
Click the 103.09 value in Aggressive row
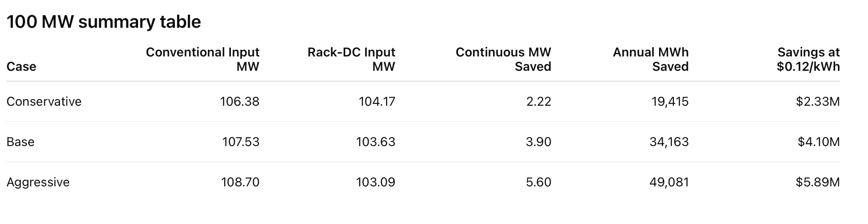pos(376,182)
